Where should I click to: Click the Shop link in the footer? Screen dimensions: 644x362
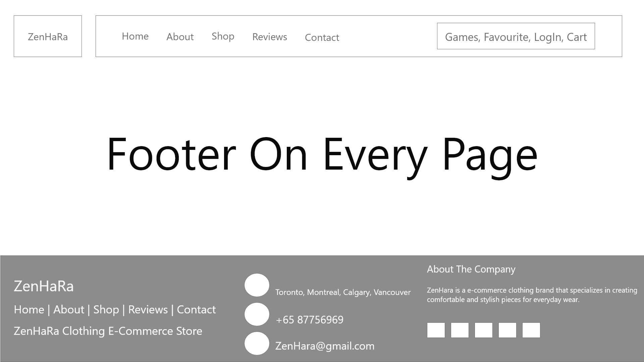[x=106, y=309]
